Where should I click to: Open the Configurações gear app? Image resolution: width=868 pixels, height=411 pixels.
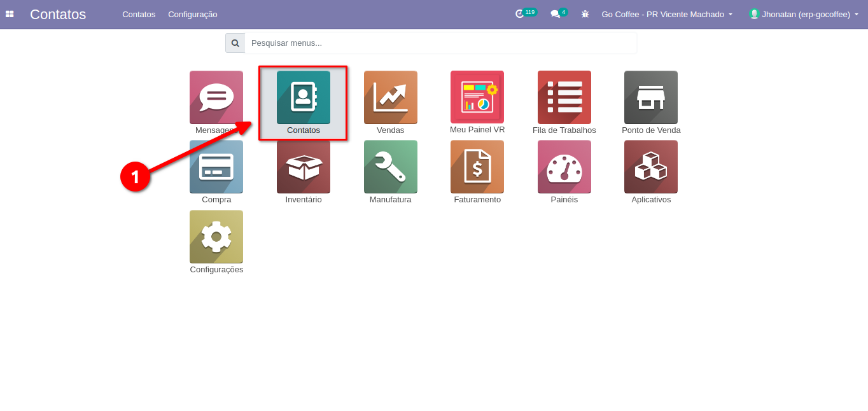(x=216, y=237)
